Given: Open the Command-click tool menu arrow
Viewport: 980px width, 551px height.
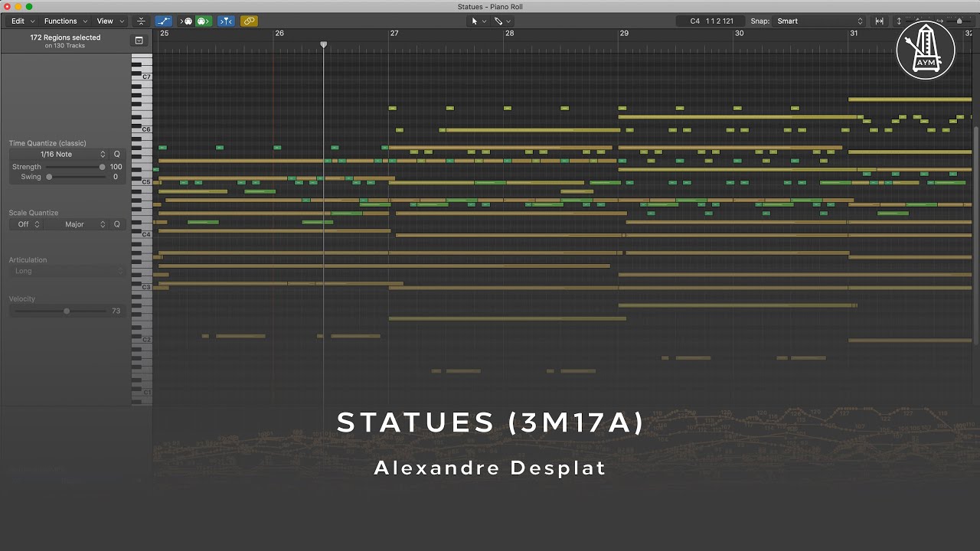Looking at the screenshot, I should (508, 21).
